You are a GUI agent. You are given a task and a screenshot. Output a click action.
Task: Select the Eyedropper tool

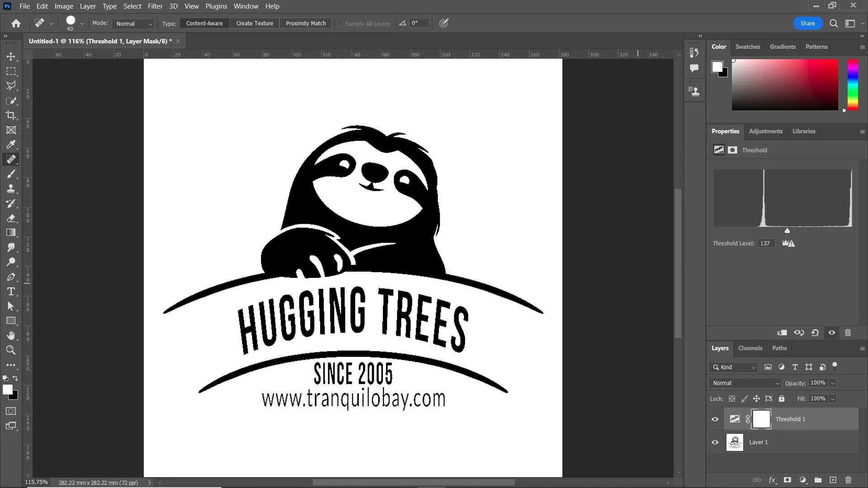coord(11,145)
